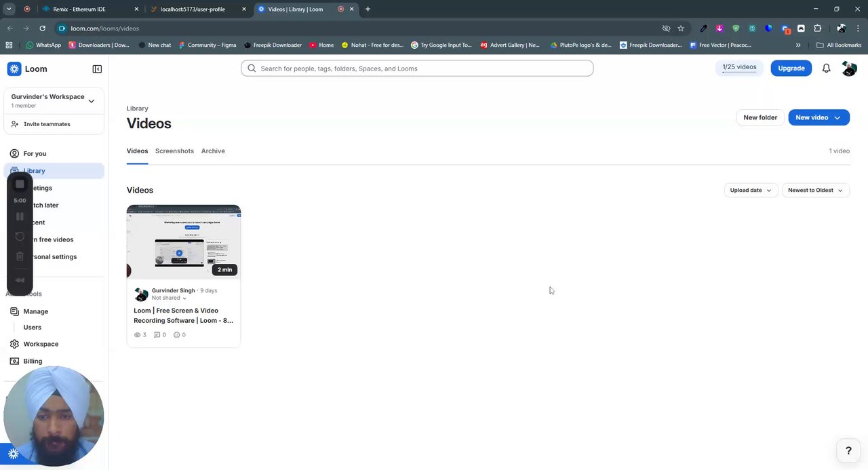Pause the Loom recording
The height and width of the screenshot is (470, 868).
pos(20,216)
